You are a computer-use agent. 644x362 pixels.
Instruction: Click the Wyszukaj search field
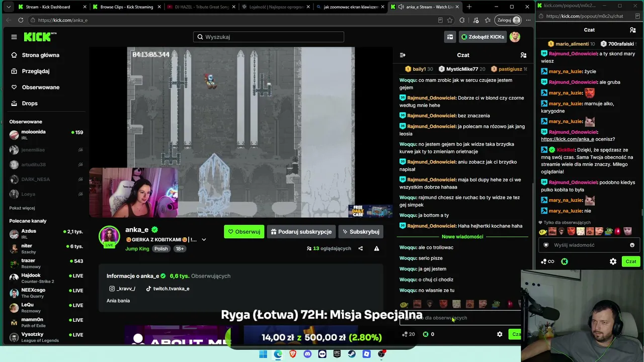(x=269, y=37)
